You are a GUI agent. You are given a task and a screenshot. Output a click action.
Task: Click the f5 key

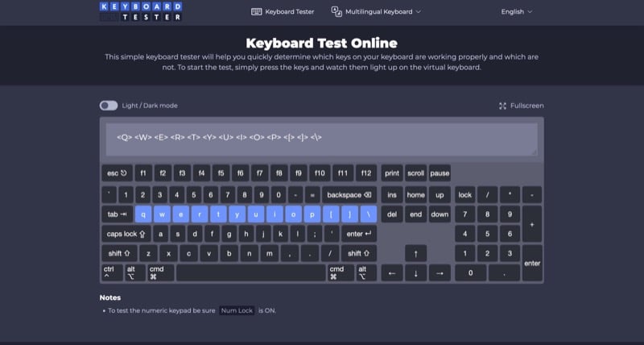click(221, 173)
